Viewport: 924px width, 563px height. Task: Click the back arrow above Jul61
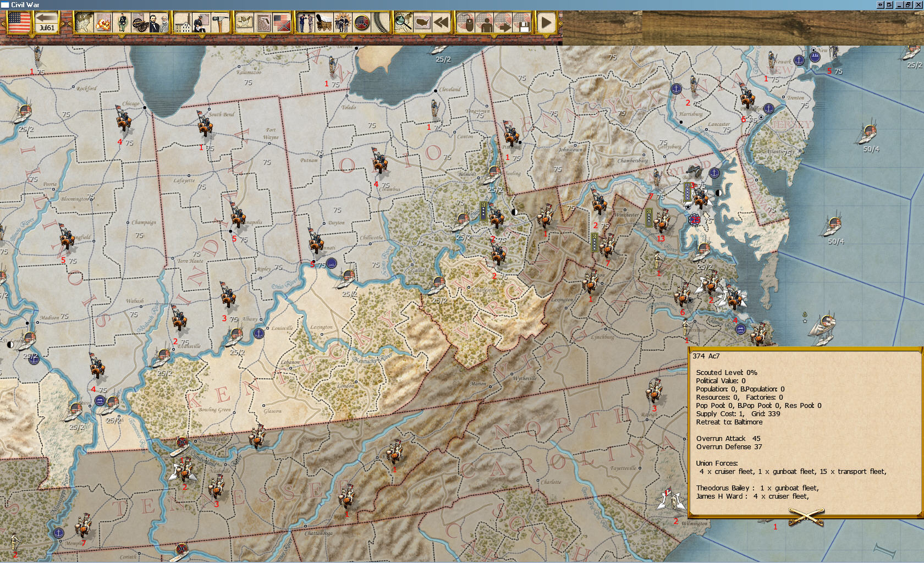pos(47,18)
